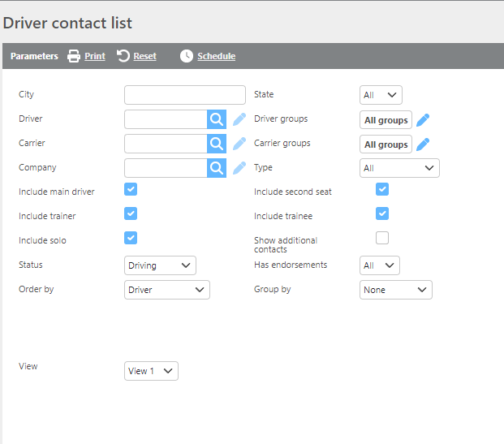
Task: Click into the City text field
Action: click(x=184, y=95)
